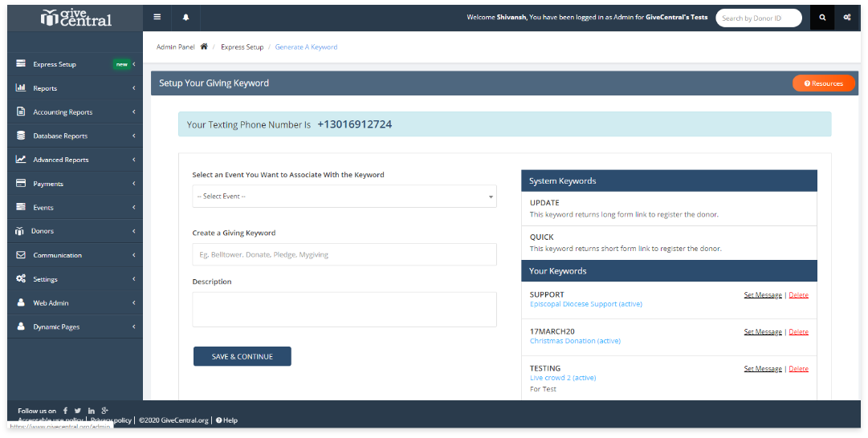
Task: Click the orange Resources button
Action: point(823,83)
